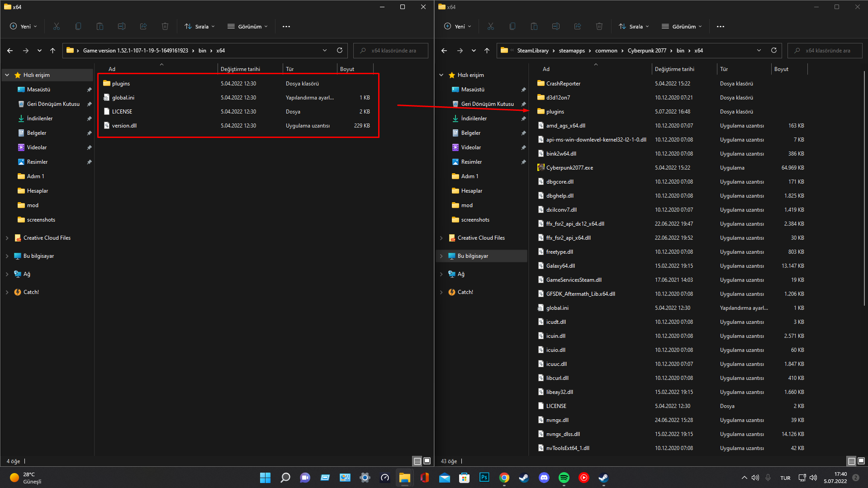This screenshot has height=488, width=868.
Task: Go up one folder in right window
Action: pyautogui.click(x=487, y=51)
